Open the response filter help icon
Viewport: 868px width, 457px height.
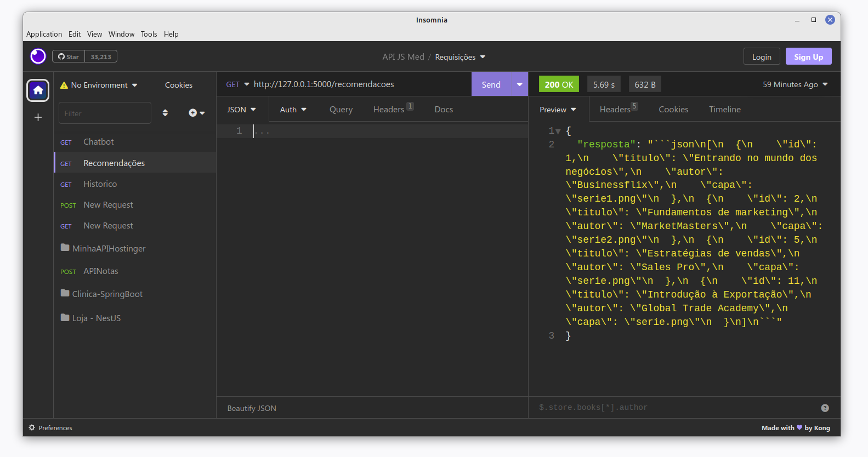coord(825,408)
